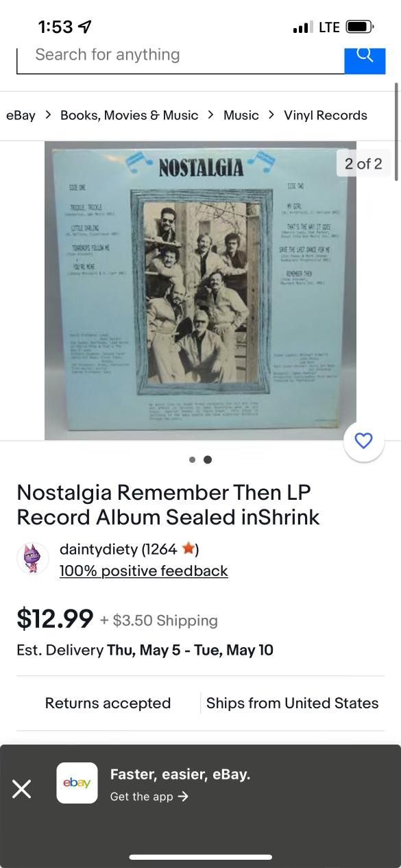Viewport: 401px width, 868px height.
Task: View 100% positive feedback link
Action: click(144, 570)
